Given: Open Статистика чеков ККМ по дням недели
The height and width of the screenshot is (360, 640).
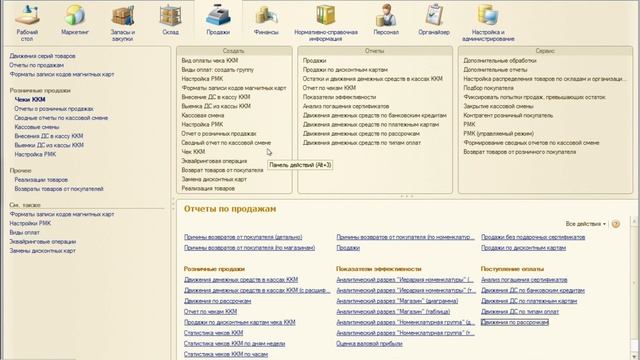Looking at the screenshot, I should 234,344.
